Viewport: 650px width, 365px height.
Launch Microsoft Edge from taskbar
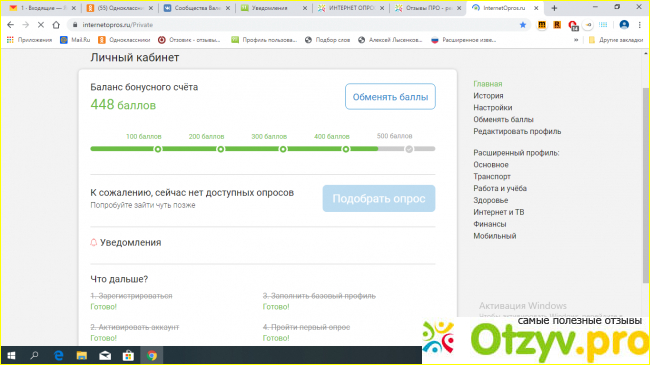(x=58, y=355)
